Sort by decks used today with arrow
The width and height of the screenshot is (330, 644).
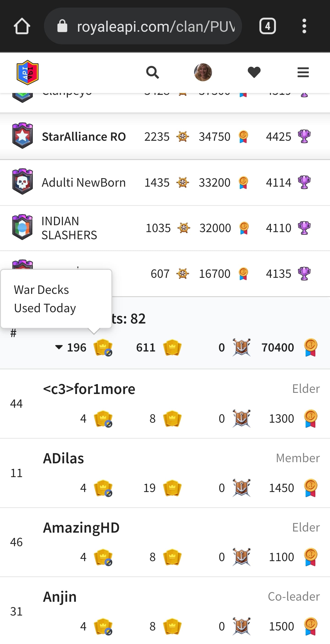point(84,348)
